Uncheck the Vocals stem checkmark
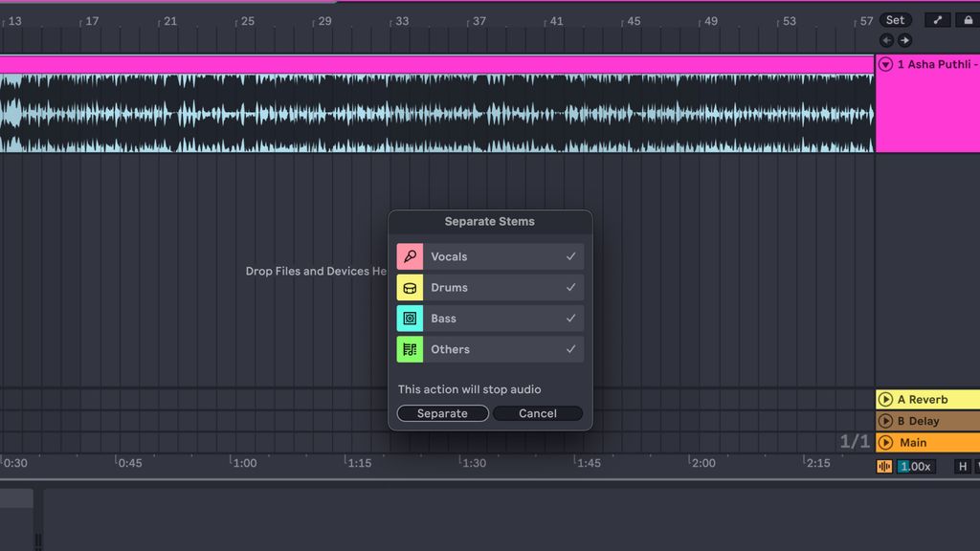The width and height of the screenshot is (980, 551). [x=570, y=255]
